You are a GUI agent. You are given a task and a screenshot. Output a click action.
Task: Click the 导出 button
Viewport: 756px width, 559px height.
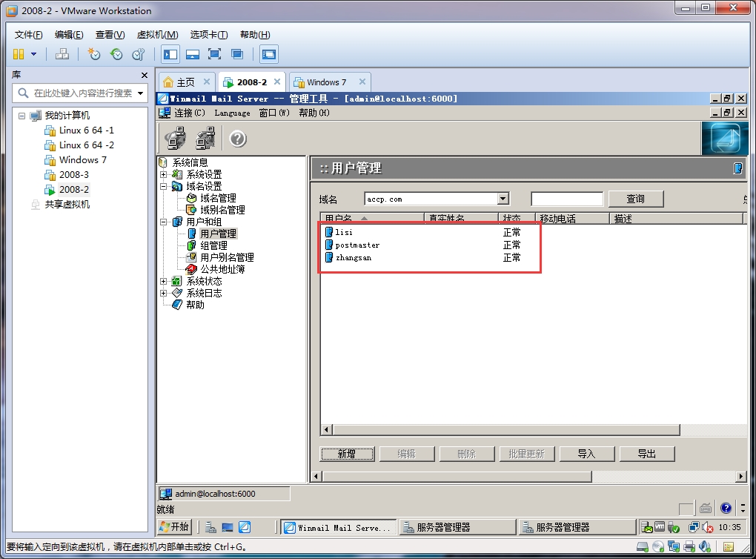coord(646,454)
